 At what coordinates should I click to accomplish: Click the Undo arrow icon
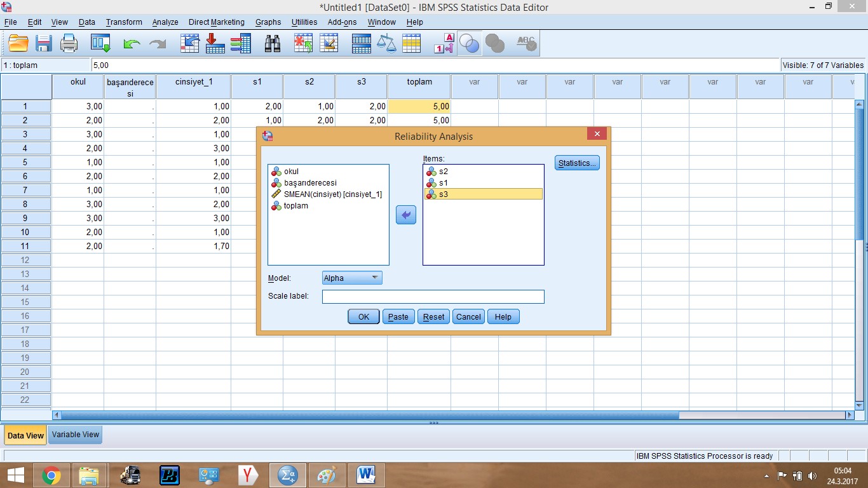(132, 44)
